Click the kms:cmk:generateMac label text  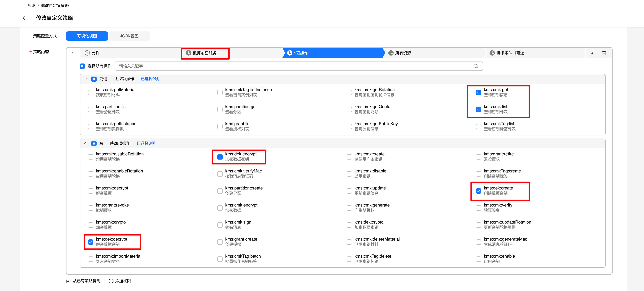pyautogui.click(x=505, y=239)
